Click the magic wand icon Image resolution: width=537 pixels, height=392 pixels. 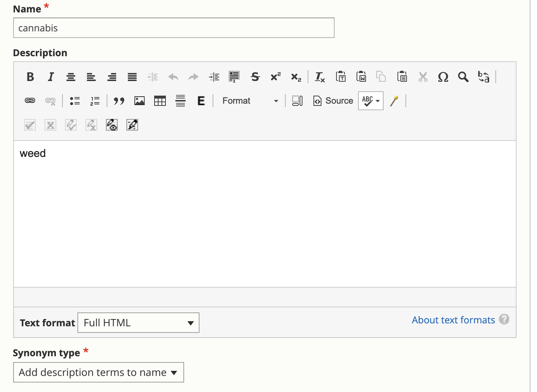[x=394, y=101]
